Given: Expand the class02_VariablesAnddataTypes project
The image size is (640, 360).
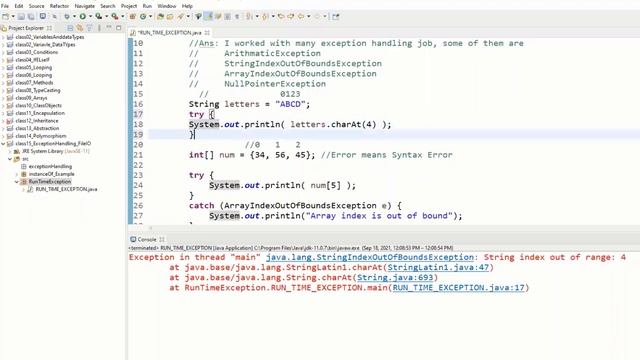Looking at the screenshot, I should [3, 37].
